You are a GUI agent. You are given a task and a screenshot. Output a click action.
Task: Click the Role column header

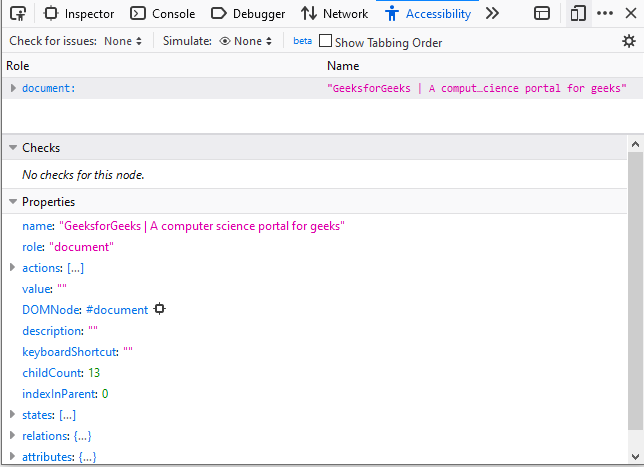pyautogui.click(x=18, y=66)
